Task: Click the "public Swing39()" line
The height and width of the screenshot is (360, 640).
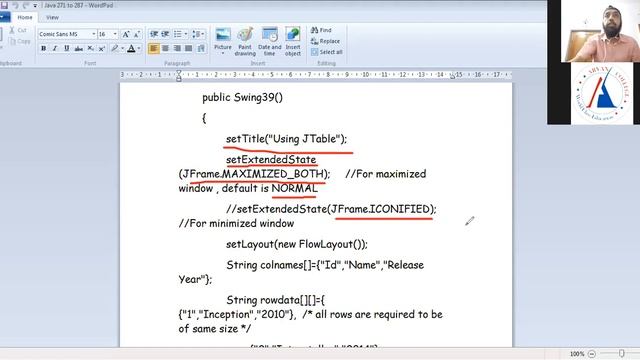Action: point(242,98)
